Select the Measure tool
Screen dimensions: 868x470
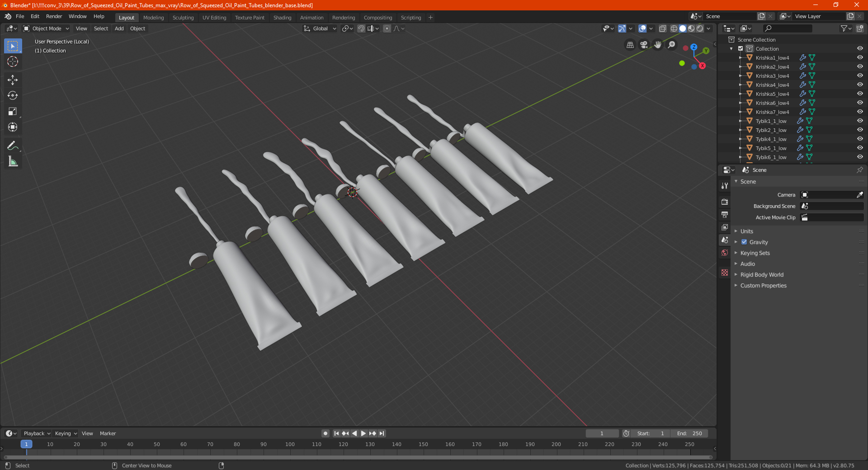[x=13, y=161]
